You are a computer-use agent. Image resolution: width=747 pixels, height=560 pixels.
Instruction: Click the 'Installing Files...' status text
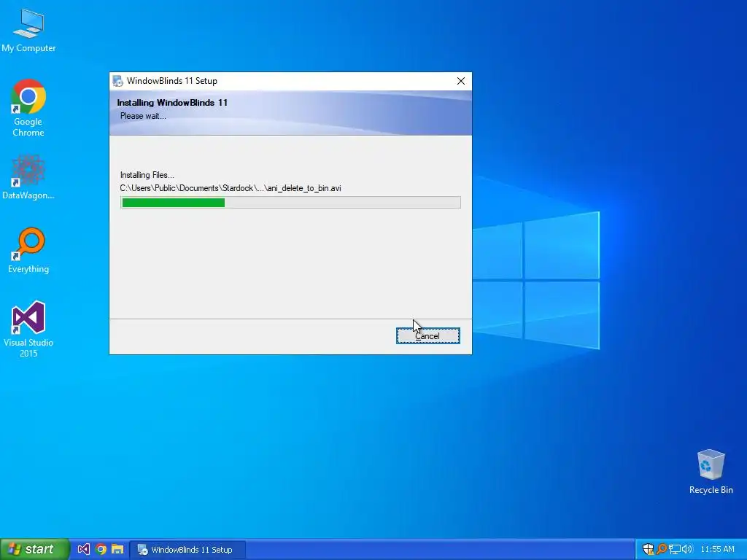click(147, 175)
